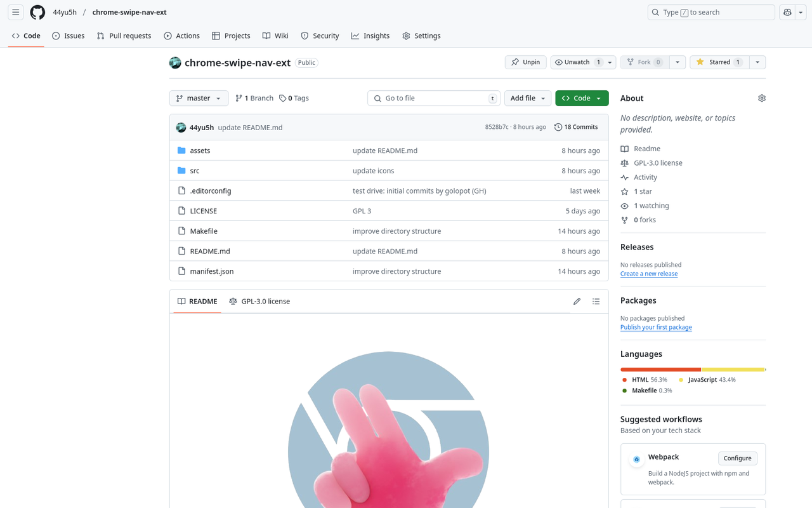Select the Code tab
This screenshot has width=812, height=508.
point(26,36)
